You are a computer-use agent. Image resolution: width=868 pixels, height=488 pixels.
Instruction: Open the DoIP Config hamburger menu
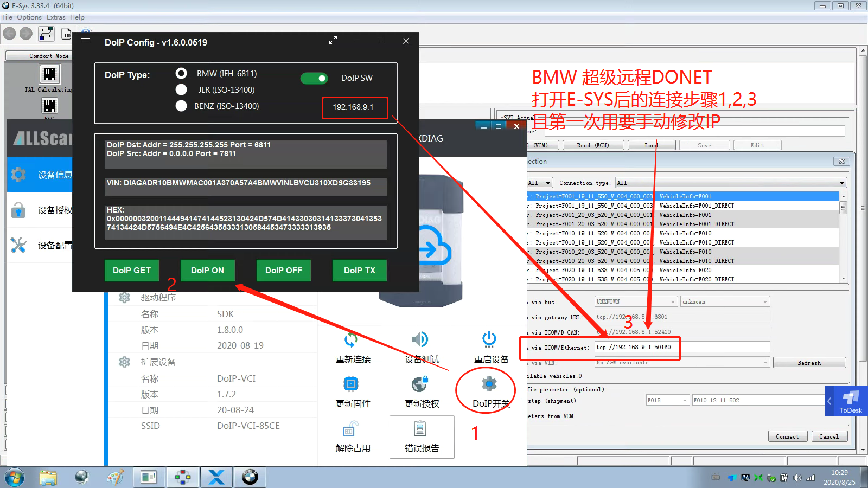86,41
